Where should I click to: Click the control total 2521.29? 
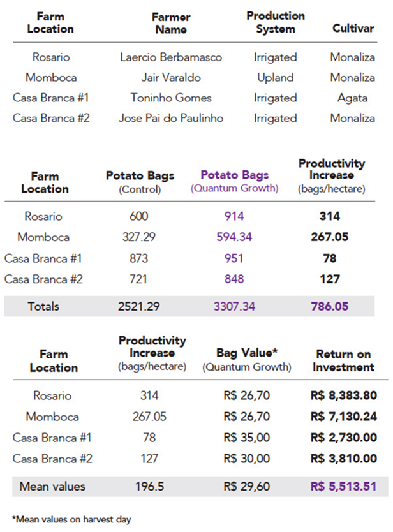[x=138, y=307]
